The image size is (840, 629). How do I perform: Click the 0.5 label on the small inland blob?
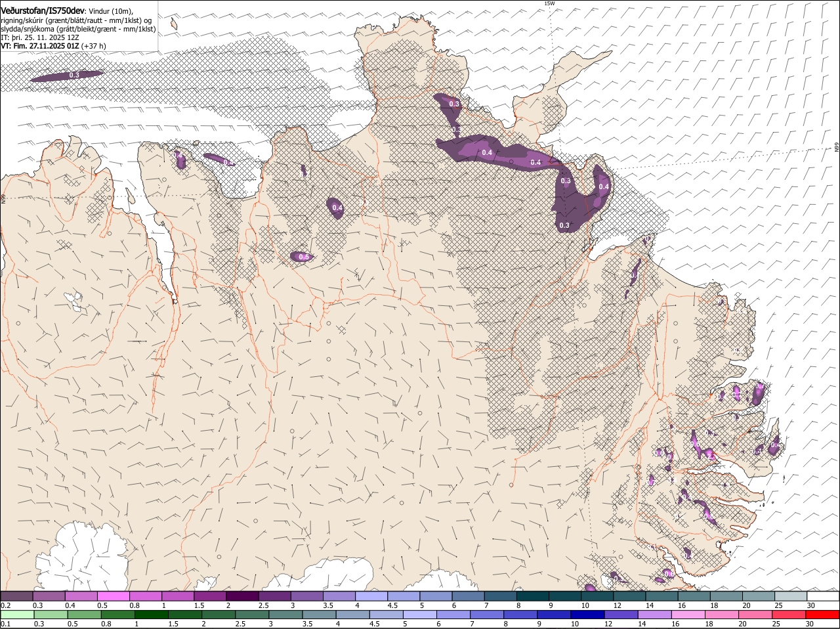[x=304, y=257]
